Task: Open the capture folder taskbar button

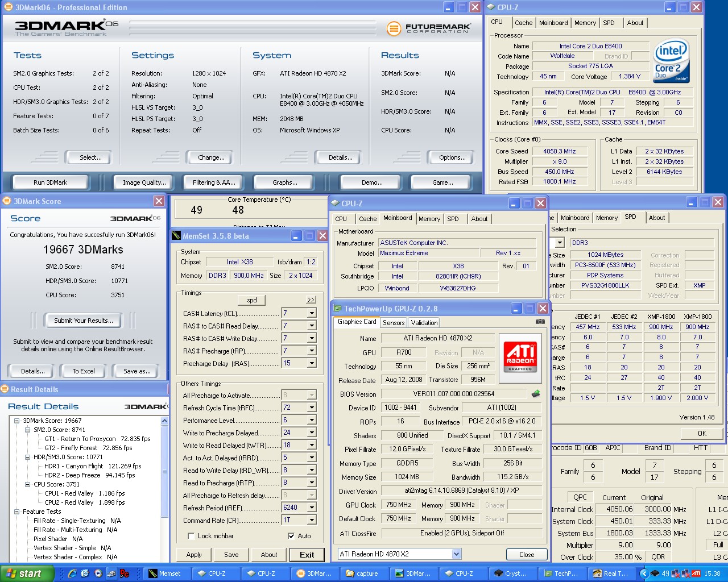Action: click(362, 573)
